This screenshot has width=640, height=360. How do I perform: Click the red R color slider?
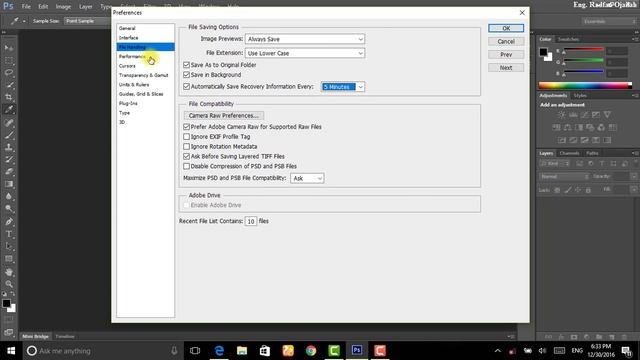pos(583,50)
